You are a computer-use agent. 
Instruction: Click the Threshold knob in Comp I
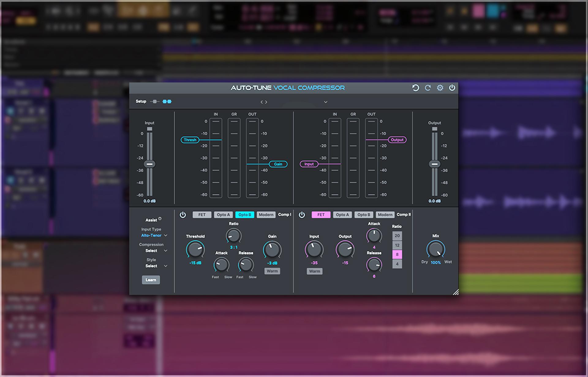pyautogui.click(x=195, y=249)
